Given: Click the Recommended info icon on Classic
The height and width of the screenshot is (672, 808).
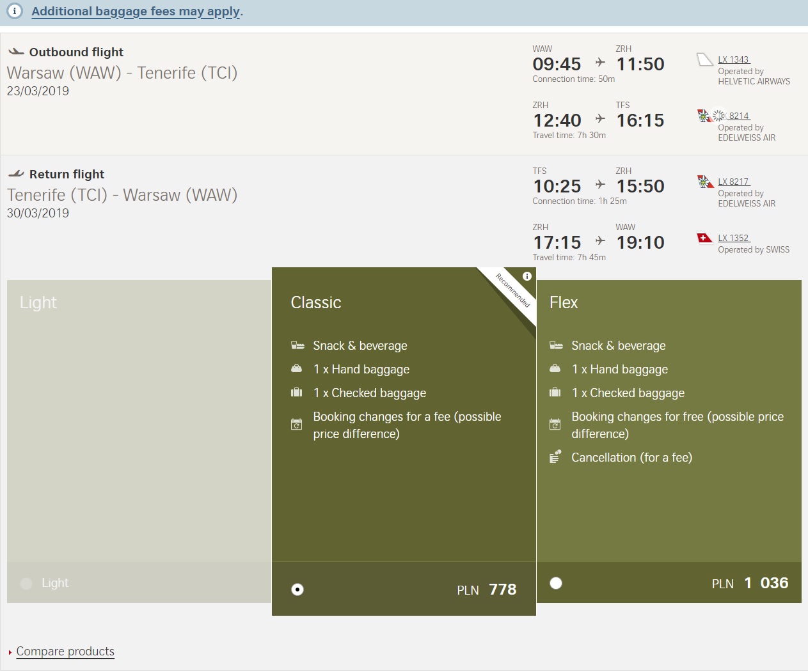Looking at the screenshot, I should (527, 276).
